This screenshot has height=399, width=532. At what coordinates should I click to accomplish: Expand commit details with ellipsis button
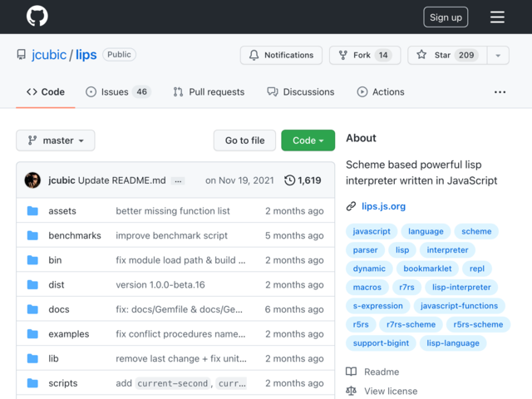[178, 181]
